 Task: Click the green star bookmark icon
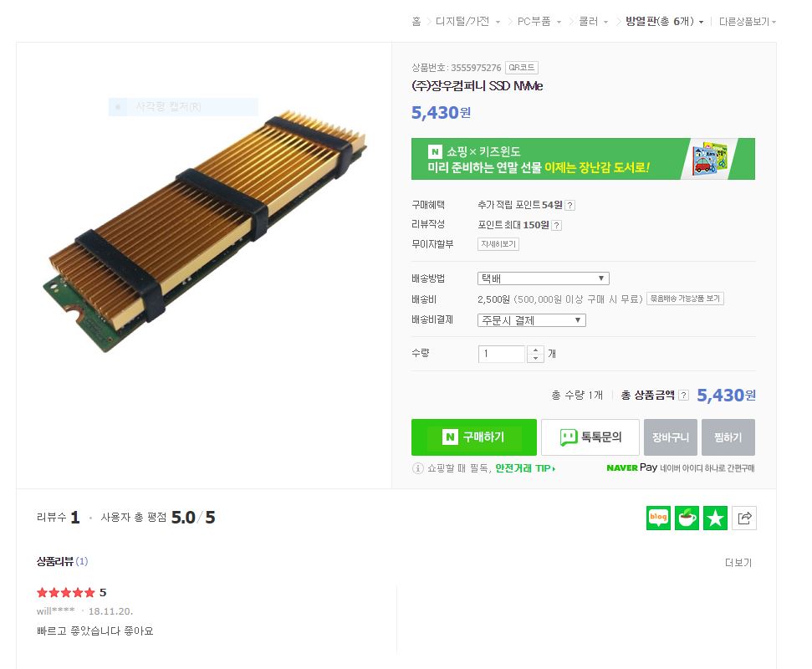[715, 518]
